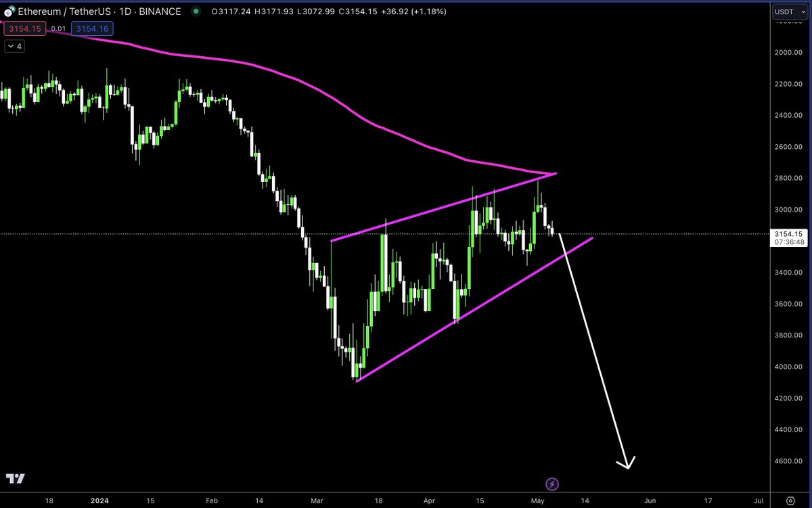Click the red sell price button showing 3154.15
The width and height of the screenshot is (812, 508).
(24, 28)
